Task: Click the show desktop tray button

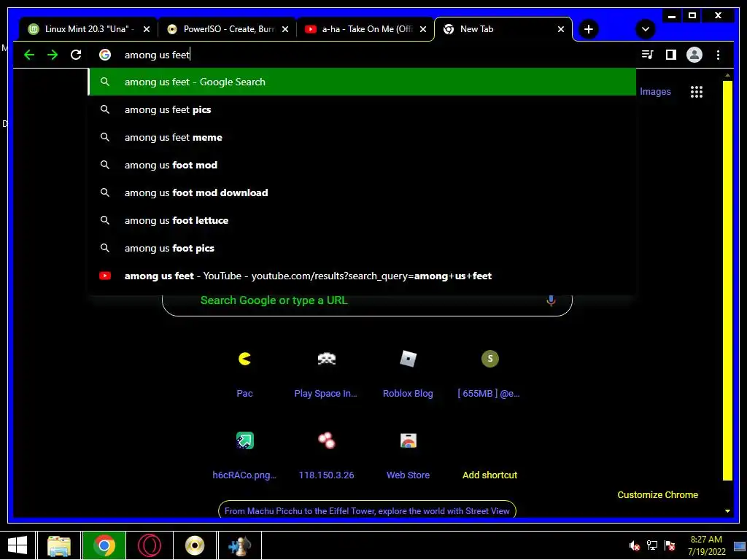Action: (x=740, y=545)
